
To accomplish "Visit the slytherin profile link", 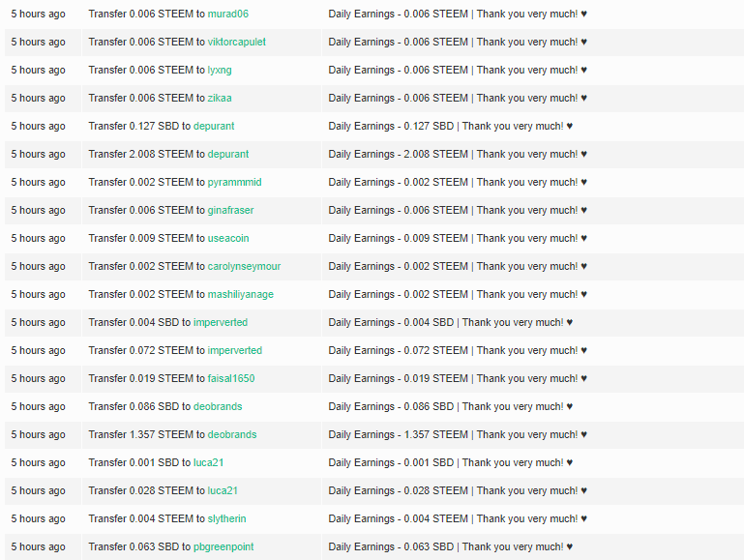I will click(x=226, y=518).
